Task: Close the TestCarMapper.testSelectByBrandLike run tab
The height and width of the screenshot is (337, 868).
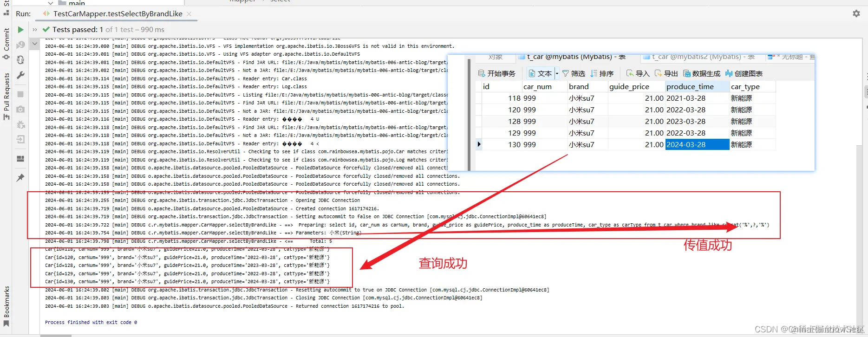Action: click(x=189, y=14)
